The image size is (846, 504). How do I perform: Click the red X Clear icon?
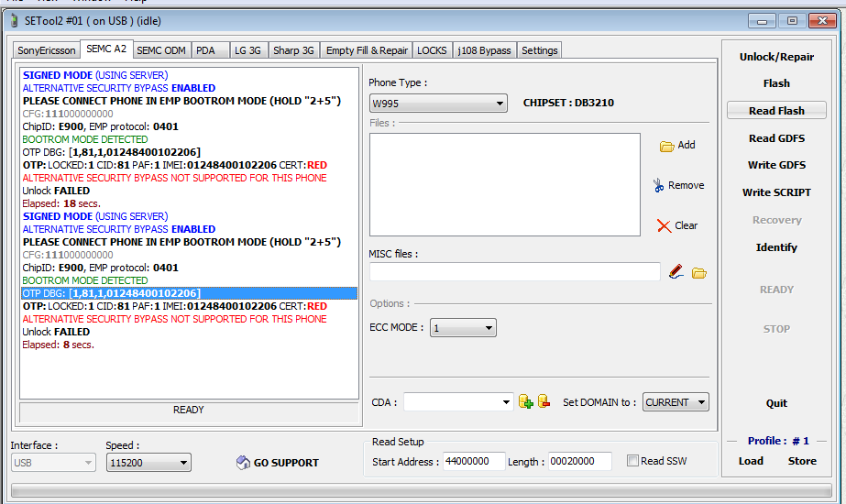[664, 225]
